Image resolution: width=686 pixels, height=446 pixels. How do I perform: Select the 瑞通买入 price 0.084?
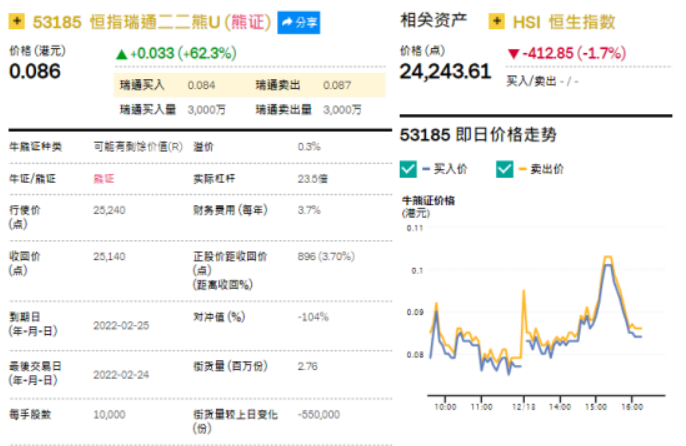point(201,86)
